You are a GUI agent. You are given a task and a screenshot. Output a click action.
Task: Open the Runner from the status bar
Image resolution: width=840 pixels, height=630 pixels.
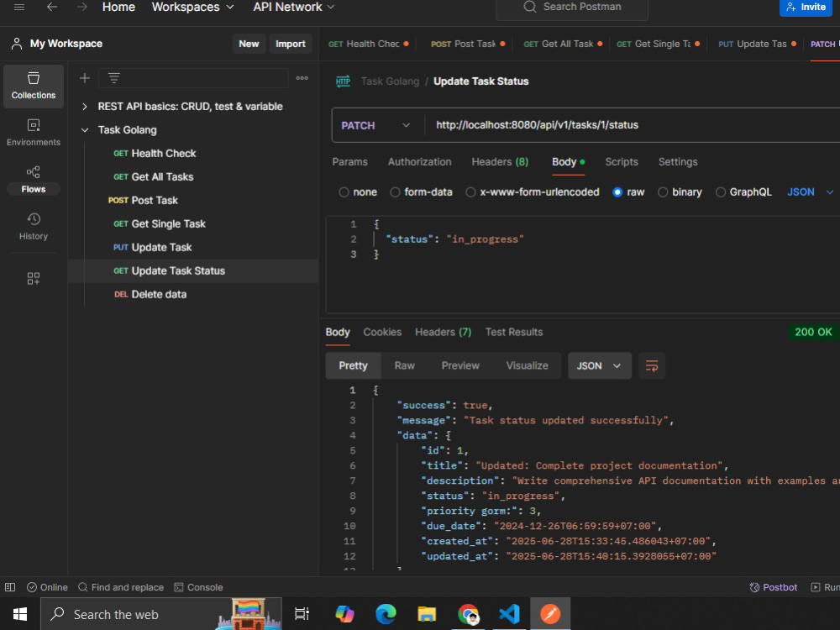coord(825,587)
